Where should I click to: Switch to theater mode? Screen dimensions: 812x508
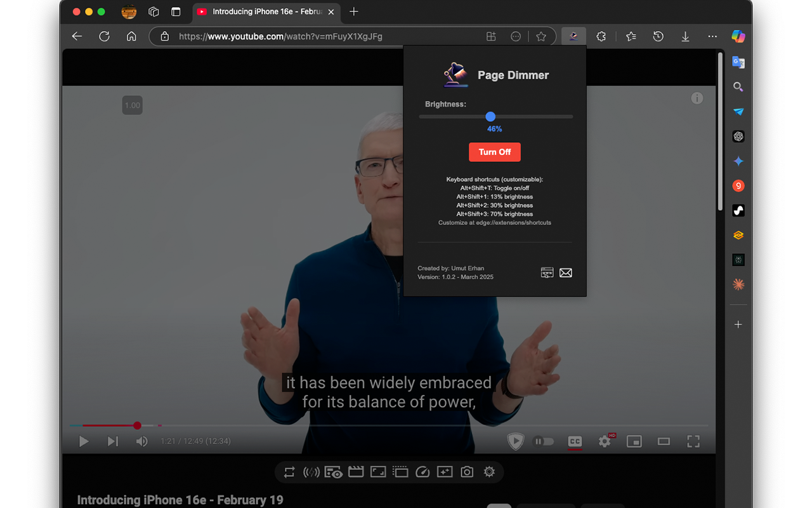coord(664,441)
